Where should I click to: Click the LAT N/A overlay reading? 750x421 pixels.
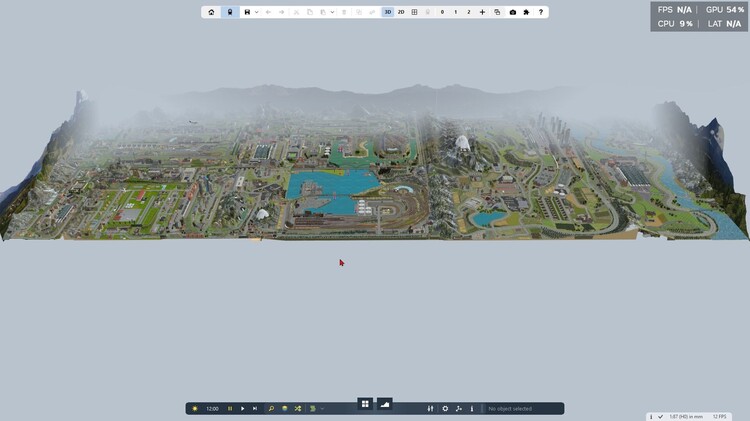(725, 23)
